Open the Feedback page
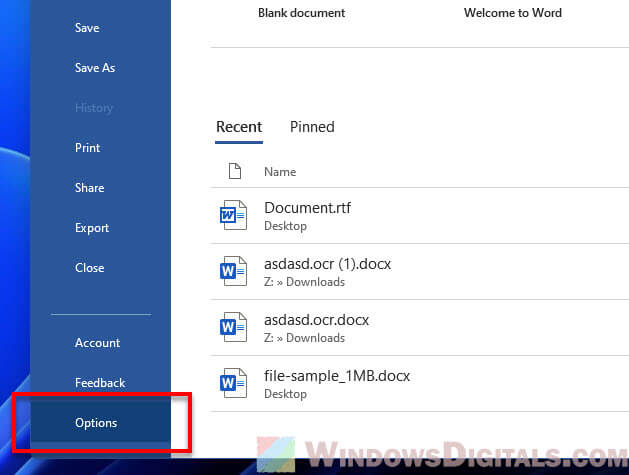The width and height of the screenshot is (629, 475). [x=100, y=383]
